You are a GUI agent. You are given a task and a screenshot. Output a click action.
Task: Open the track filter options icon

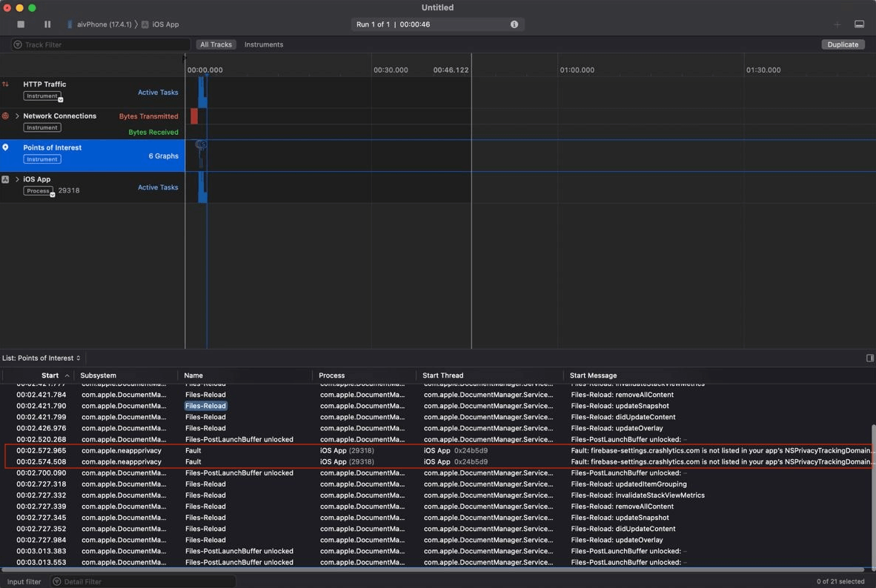(18, 44)
